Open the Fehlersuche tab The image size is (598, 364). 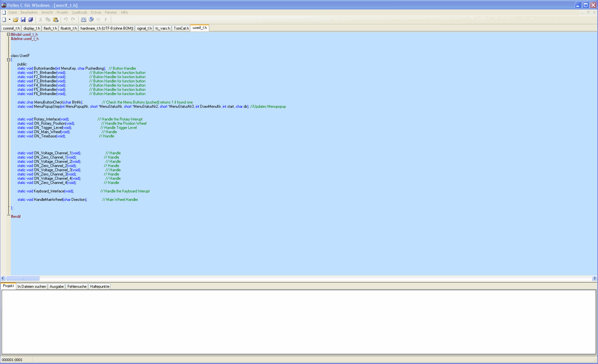click(x=77, y=287)
